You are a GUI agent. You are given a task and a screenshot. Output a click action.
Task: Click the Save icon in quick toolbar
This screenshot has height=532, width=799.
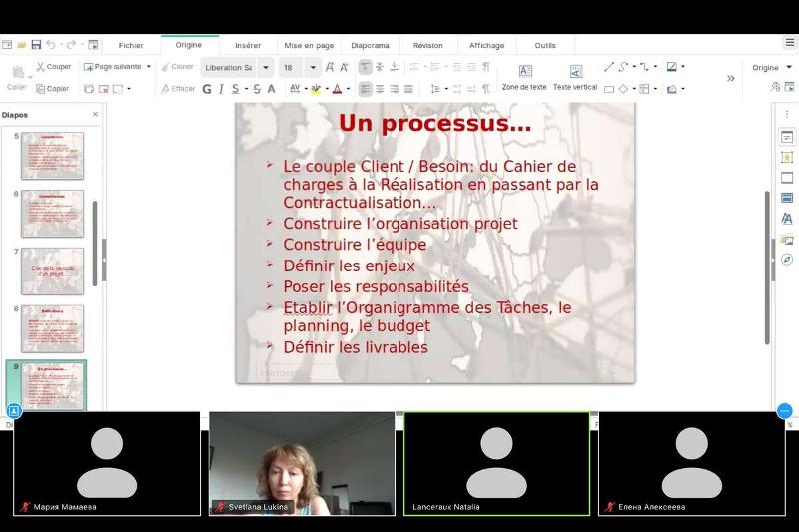(x=36, y=45)
